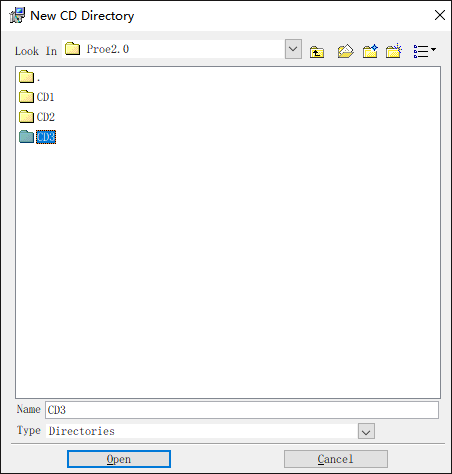Click the Cancel button
This screenshot has width=452, height=474.
click(x=336, y=459)
